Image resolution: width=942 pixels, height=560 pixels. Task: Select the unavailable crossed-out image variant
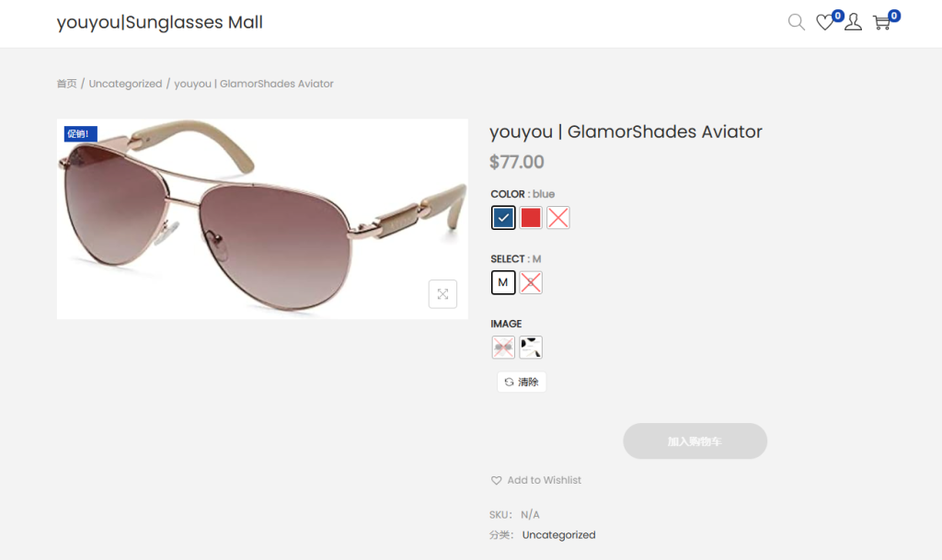click(503, 347)
